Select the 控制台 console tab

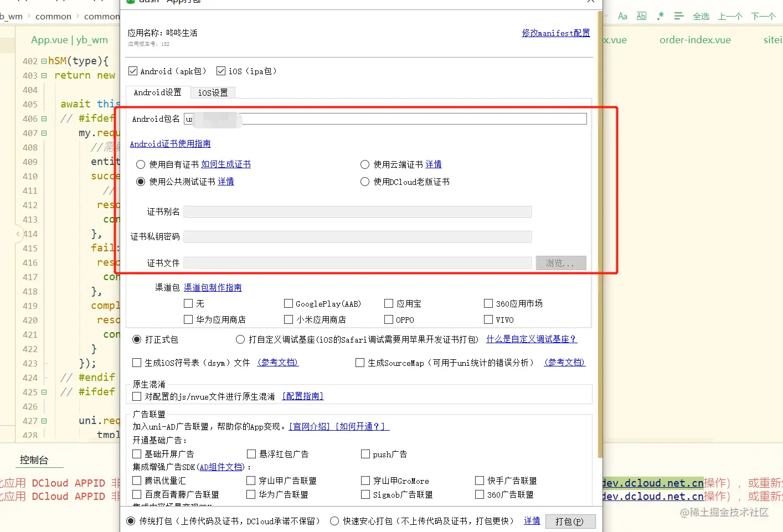tap(34, 460)
